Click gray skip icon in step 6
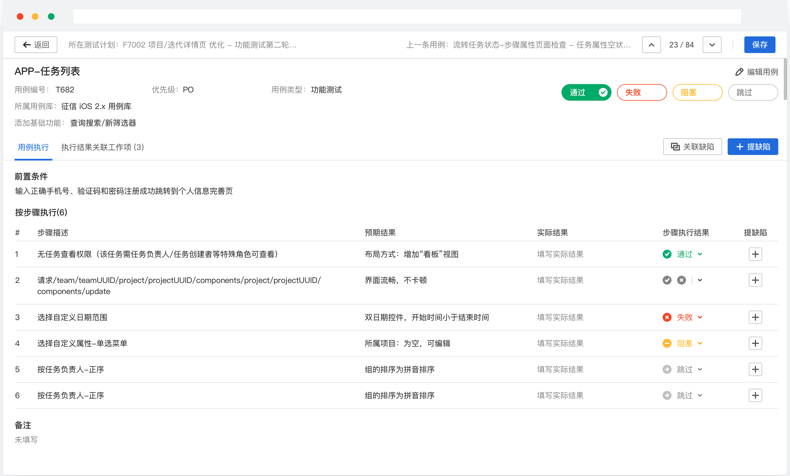The image size is (790, 476). click(x=667, y=395)
